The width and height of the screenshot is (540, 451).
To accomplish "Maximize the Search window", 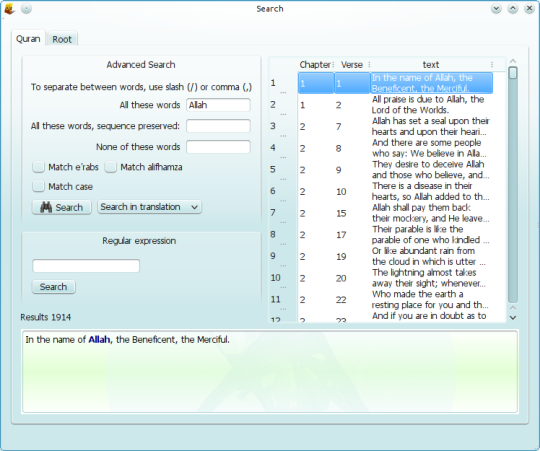I will click(x=513, y=9).
